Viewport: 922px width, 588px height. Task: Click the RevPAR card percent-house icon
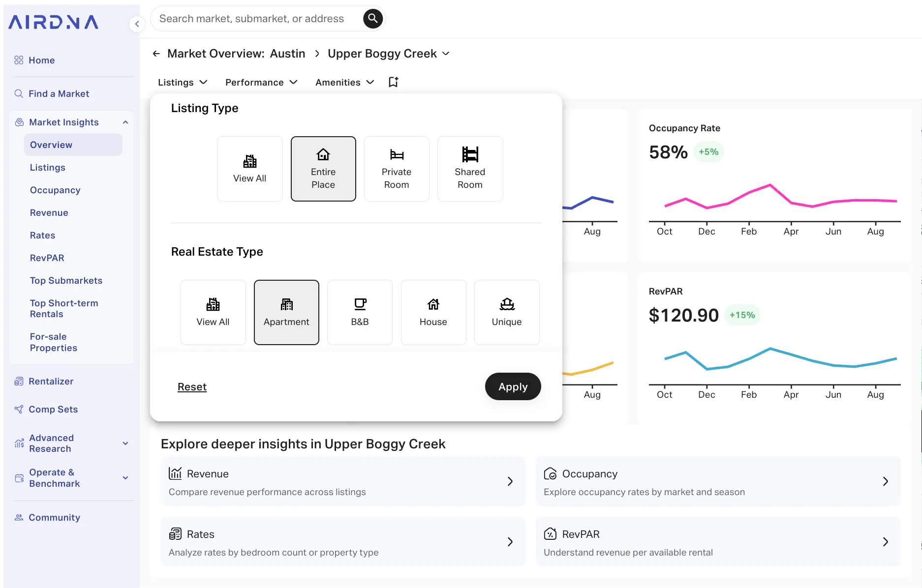(x=550, y=534)
